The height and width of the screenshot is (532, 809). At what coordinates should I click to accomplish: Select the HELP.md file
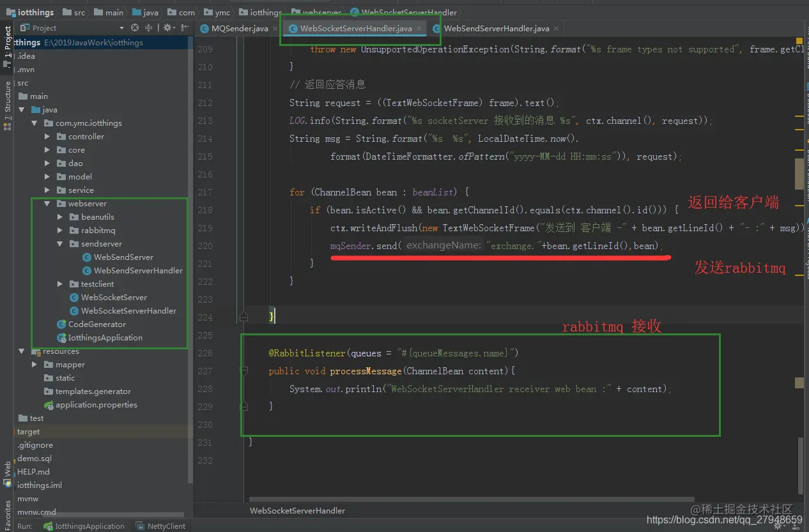click(33, 472)
